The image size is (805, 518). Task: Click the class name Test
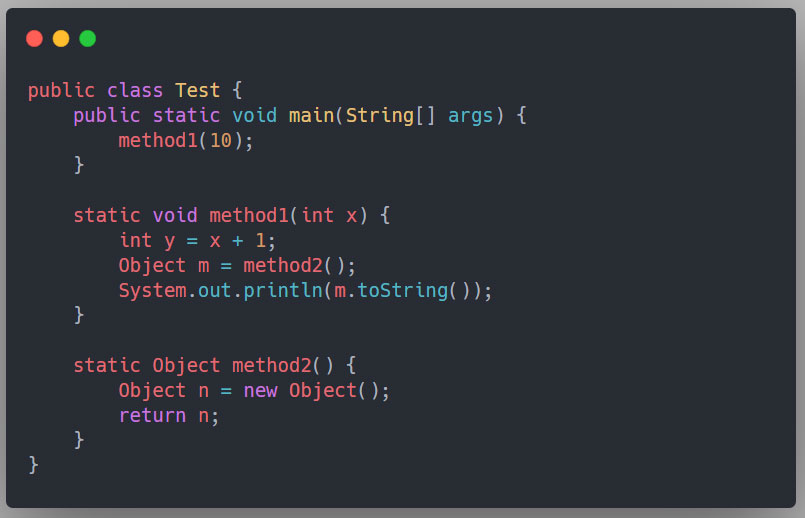(x=197, y=90)
